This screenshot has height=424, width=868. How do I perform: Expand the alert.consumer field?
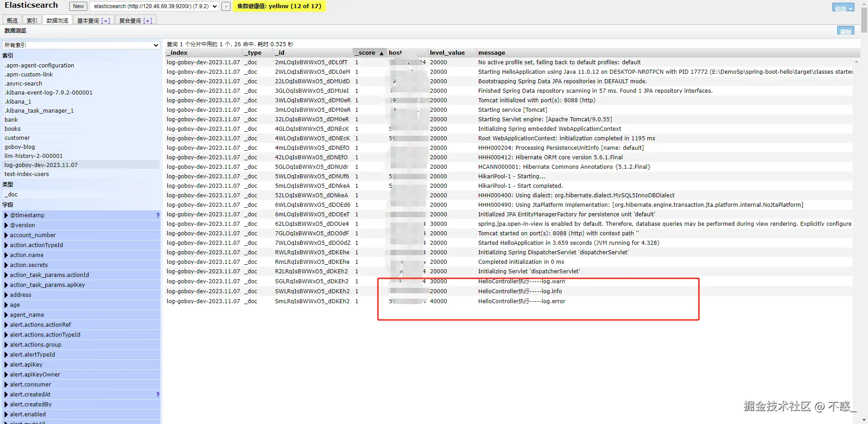[x=6, y=385]
